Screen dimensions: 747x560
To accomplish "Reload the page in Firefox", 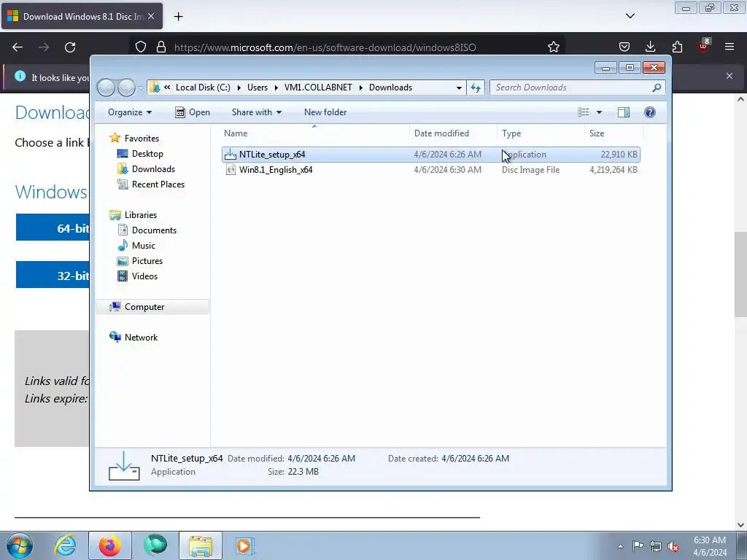I will pyautogui.click(x=70, y=47).
